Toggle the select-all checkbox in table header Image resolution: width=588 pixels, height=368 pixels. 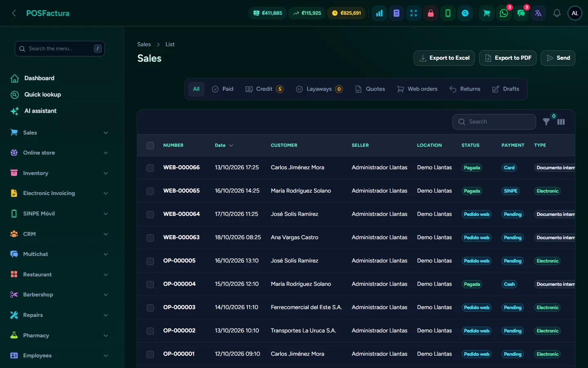[x=150, y=146]
